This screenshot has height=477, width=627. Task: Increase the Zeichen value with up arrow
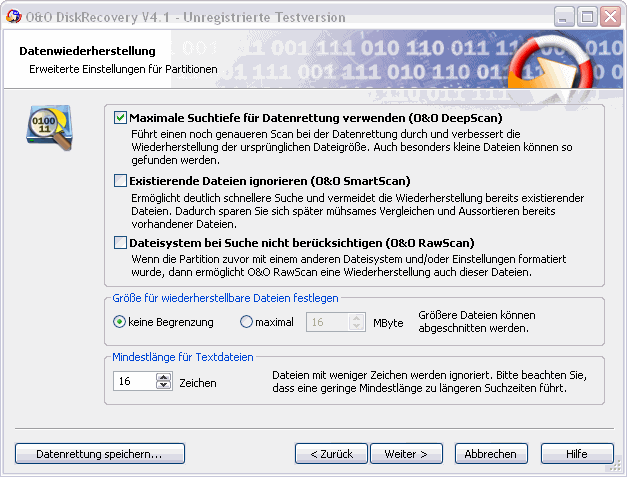click(x=164, y=377)
